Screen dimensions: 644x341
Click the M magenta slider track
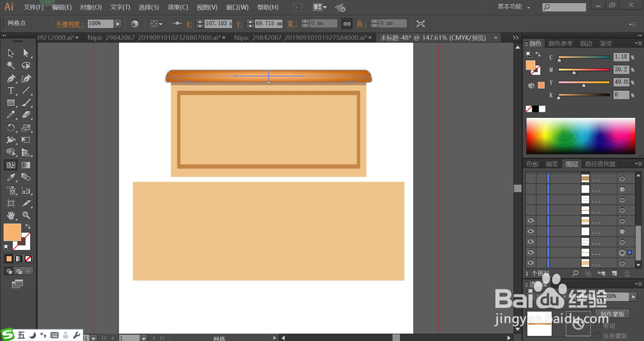[583, 70]
